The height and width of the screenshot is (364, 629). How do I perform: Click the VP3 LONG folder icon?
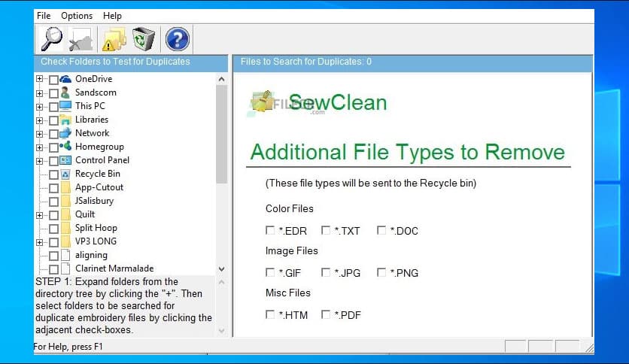pyautogui.click(x=66, y=241)
